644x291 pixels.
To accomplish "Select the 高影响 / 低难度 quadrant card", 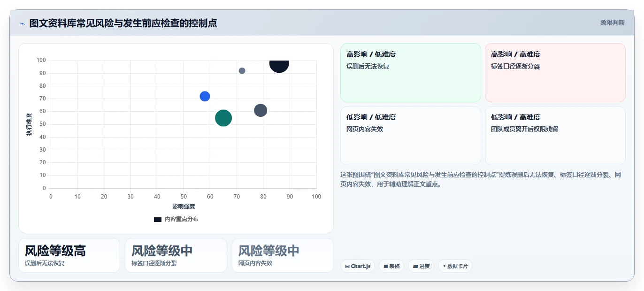I will [411, 73].
